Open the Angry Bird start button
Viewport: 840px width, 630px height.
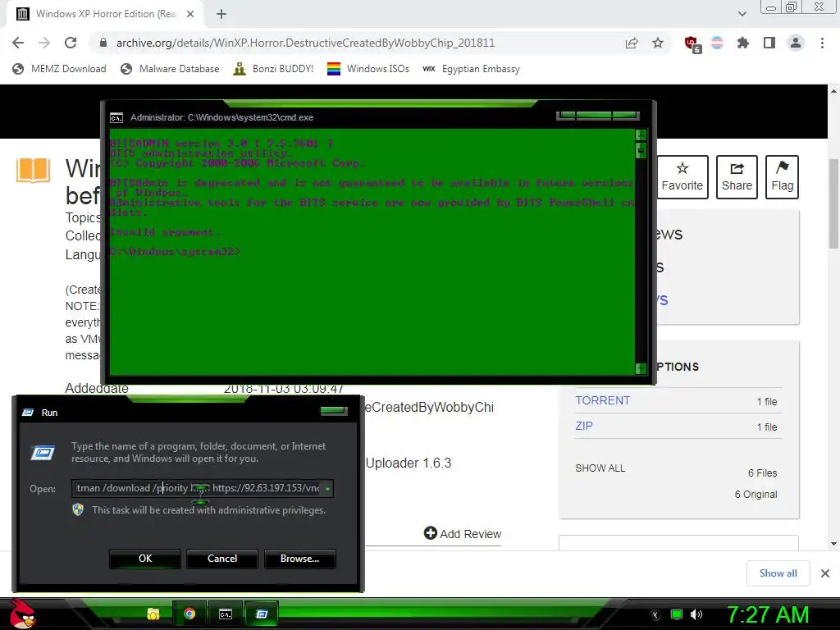[x=22, y=614]
